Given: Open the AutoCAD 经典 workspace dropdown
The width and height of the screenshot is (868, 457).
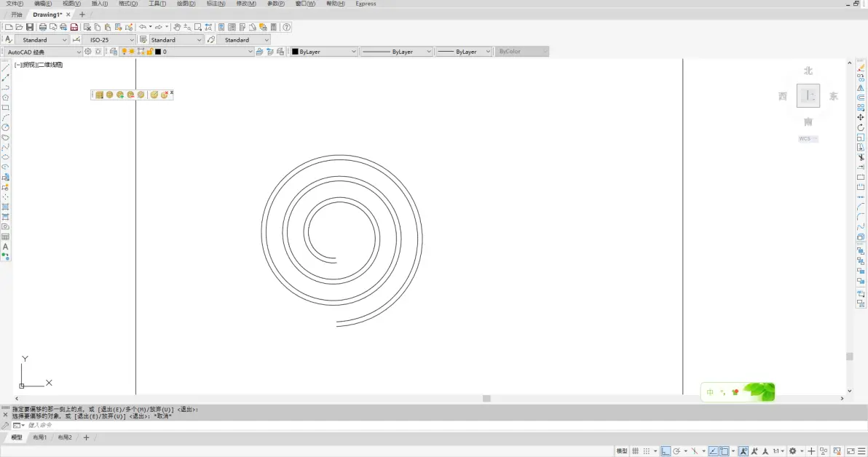Looking at the screenshot, I should tap(44, 52).
